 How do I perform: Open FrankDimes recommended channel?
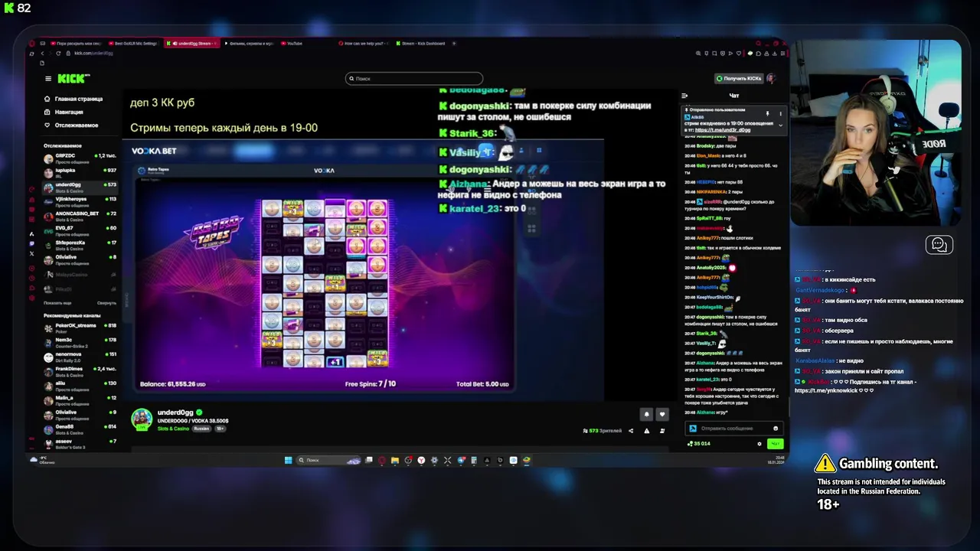80,372
